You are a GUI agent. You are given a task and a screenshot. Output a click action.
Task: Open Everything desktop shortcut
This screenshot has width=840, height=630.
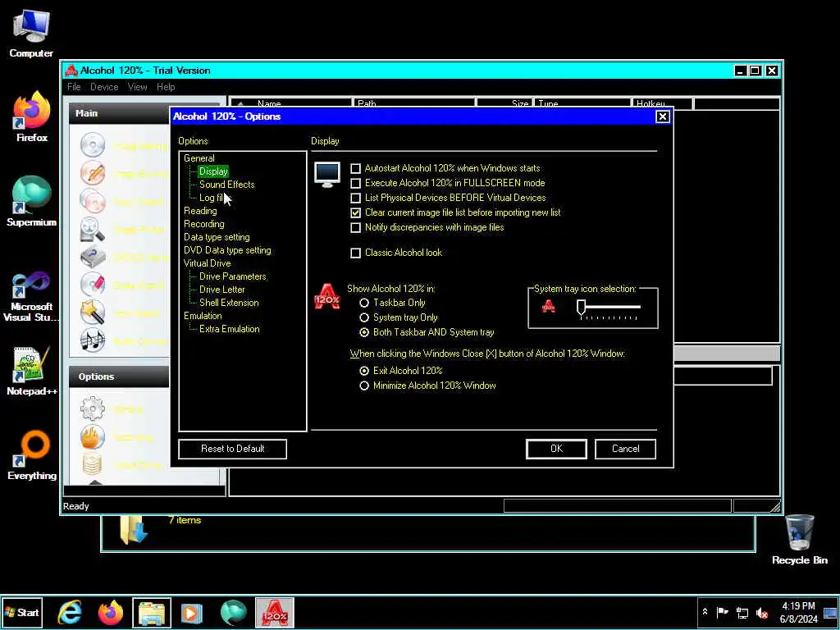tap(31, 455)
